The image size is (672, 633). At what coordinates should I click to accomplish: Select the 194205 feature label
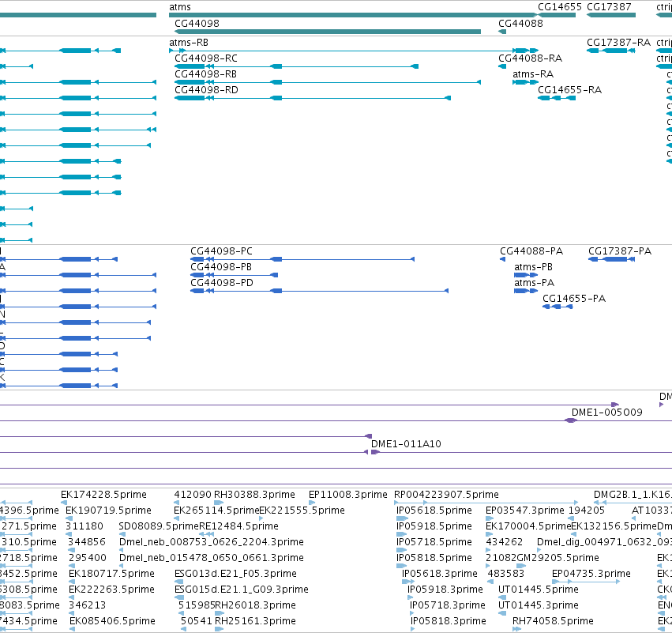pyautogui.click(x=586, y=511)
